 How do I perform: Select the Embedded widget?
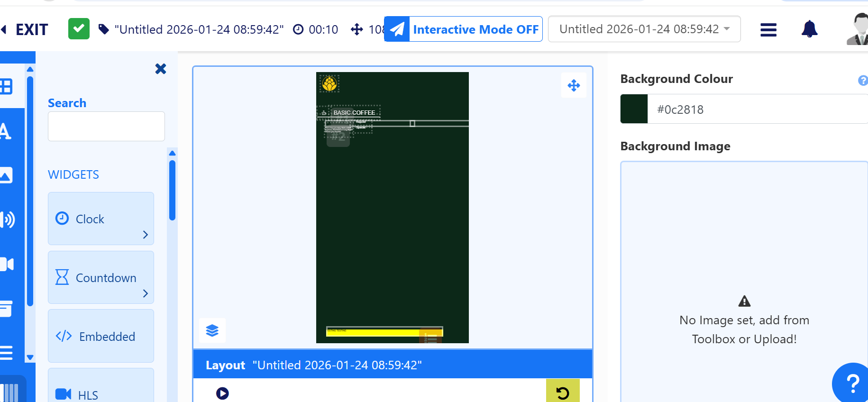coord(101,336)
